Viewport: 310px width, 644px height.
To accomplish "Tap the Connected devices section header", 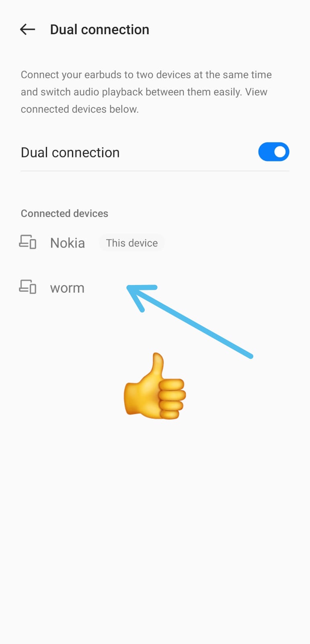I will (x=64, y=213).
